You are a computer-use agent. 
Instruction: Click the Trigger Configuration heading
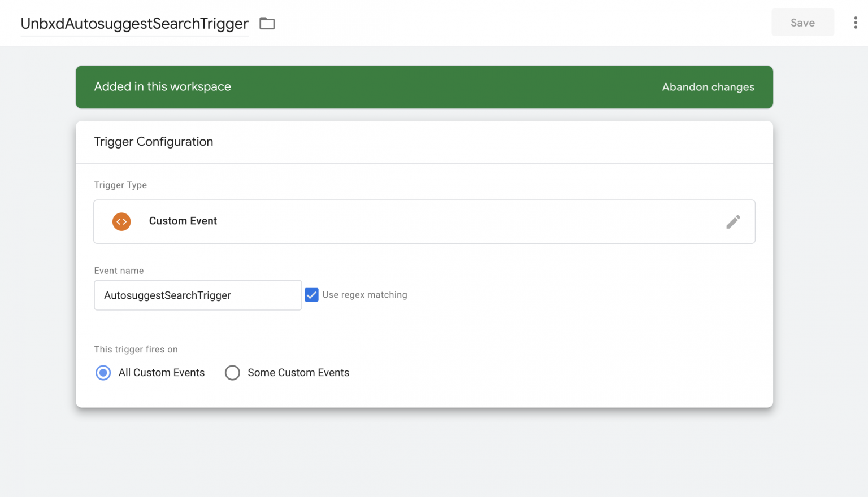pos(154,142)
